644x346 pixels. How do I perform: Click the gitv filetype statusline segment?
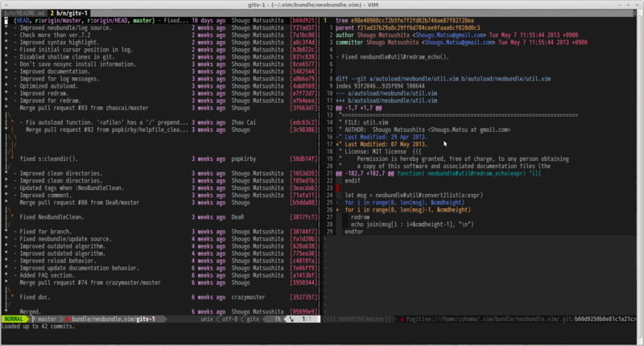pyautogui.click(x=253, y=319)
